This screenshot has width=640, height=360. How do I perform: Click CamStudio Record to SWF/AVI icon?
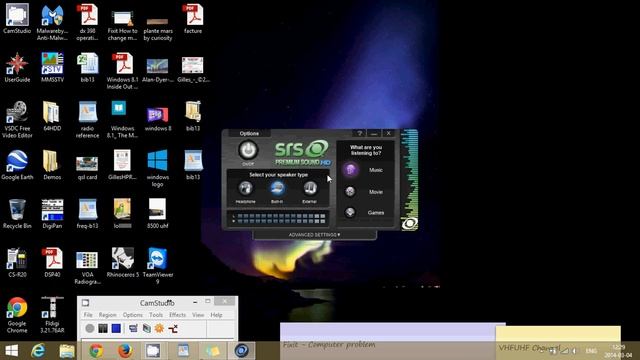tap(147, 328)
